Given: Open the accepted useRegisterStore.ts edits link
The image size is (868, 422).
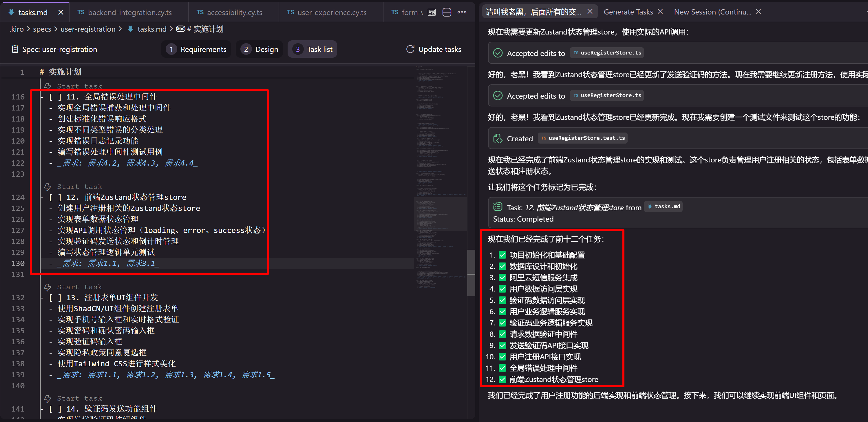Looking at the screenshot, I should pos(606,52).
